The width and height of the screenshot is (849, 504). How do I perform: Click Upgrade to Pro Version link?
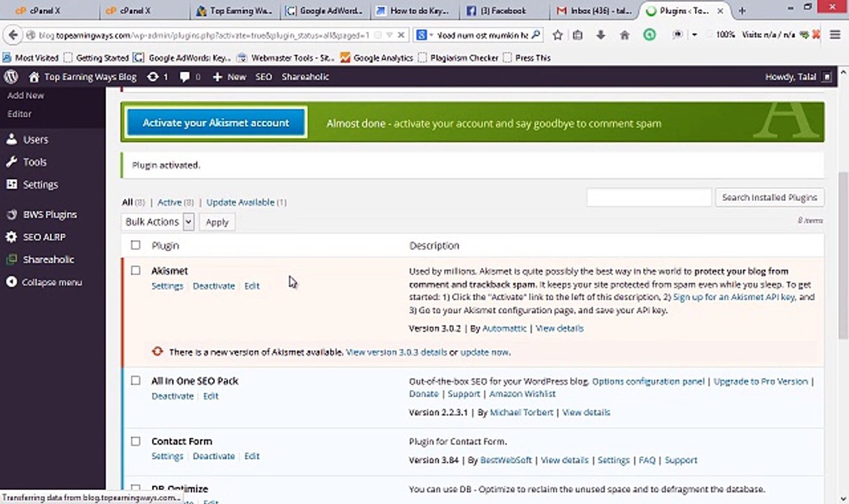click(x=761, y=381)
